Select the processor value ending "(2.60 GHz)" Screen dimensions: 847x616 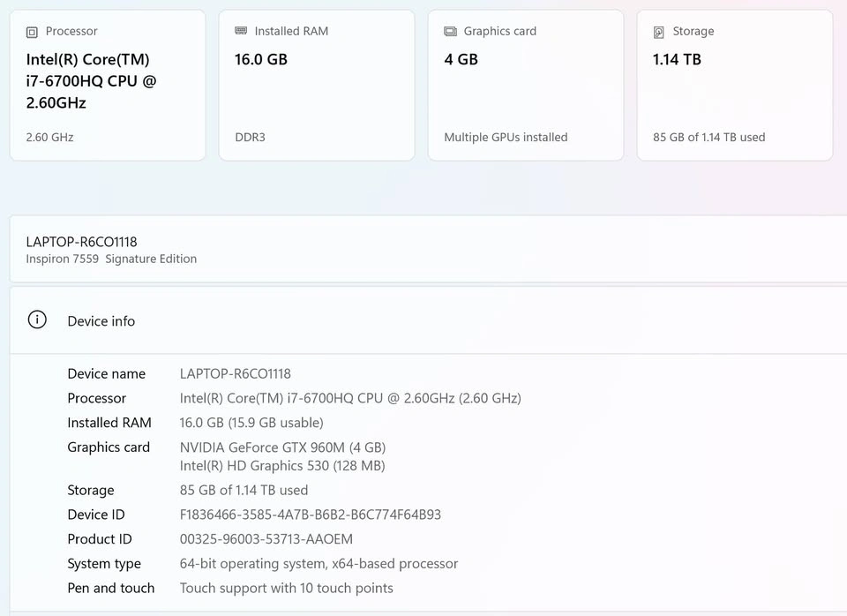(350, 398)
